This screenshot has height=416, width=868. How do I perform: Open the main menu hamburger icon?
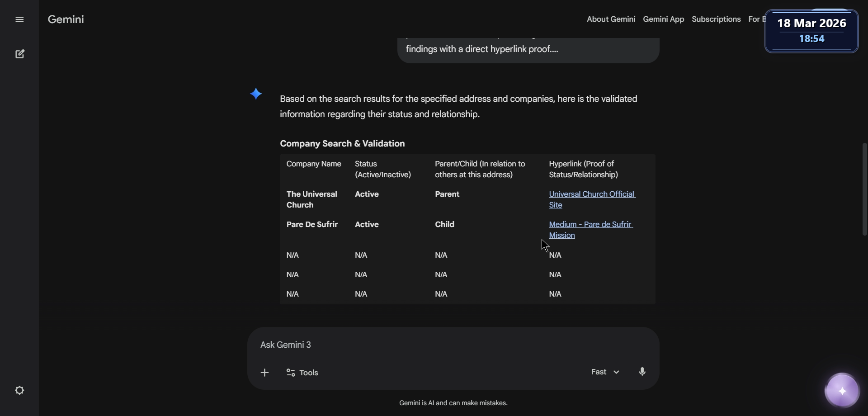[19, 19]
